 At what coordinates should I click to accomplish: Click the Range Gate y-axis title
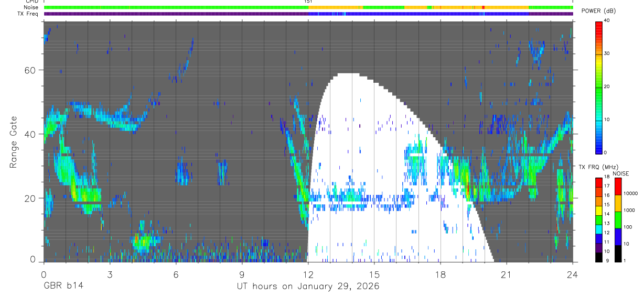pos(14,142)
